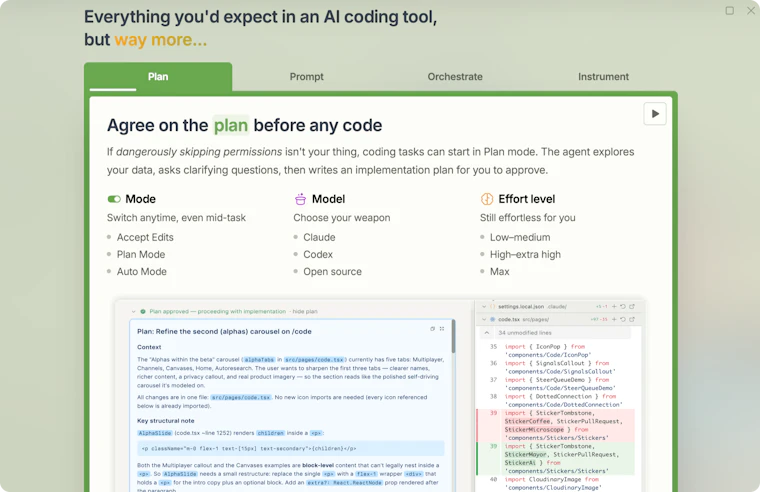The height and width of the screenshot is (492, 760).
Task: Select the Claude model entry
Action: 319,238
